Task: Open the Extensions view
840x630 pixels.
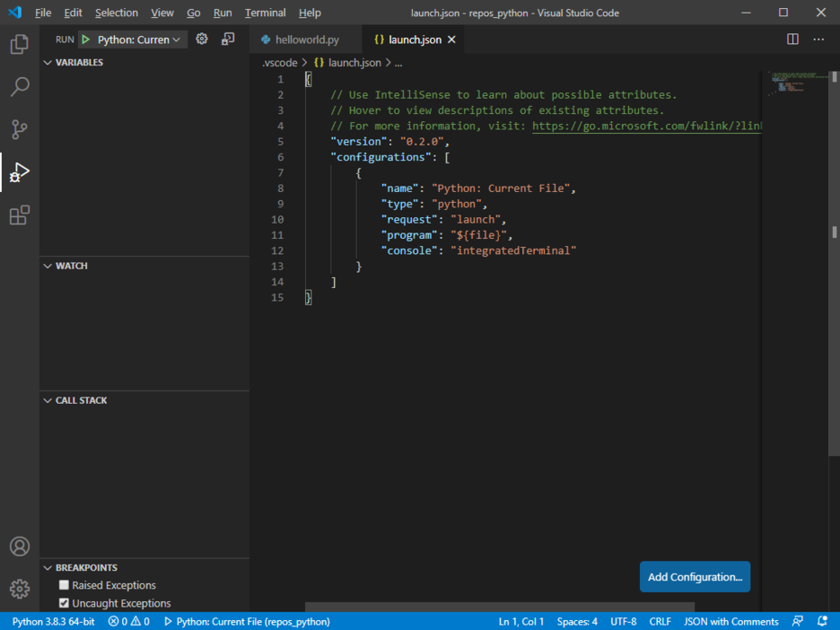Action: pos(19,214)
